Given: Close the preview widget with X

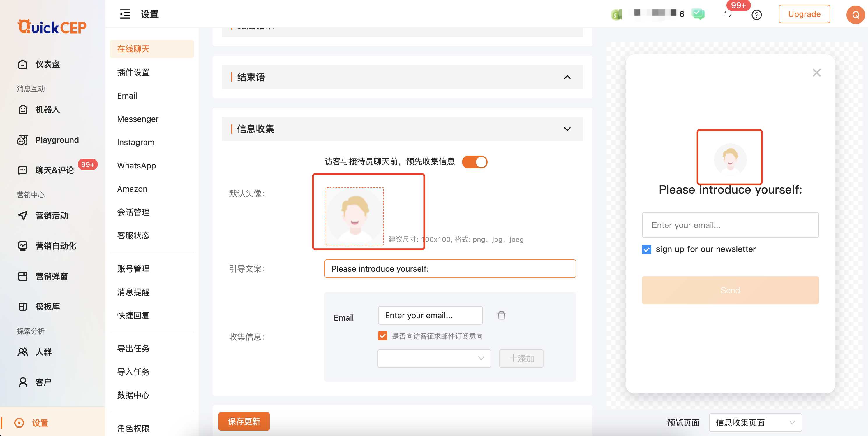Looking at the screenshot, I should 816,73.
